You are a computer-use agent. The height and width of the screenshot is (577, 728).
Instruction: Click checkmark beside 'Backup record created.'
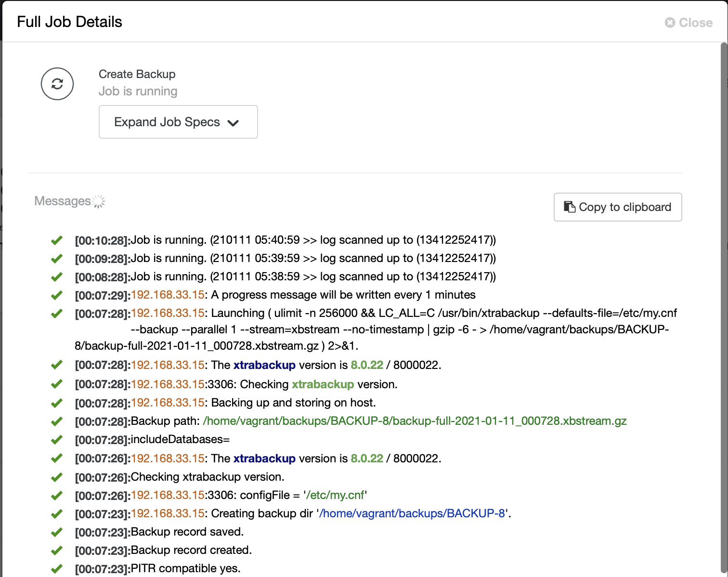coord(57,550)
